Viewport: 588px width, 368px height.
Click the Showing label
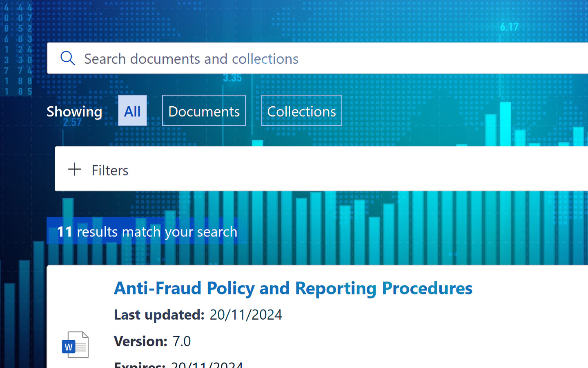tap(74, 112)
